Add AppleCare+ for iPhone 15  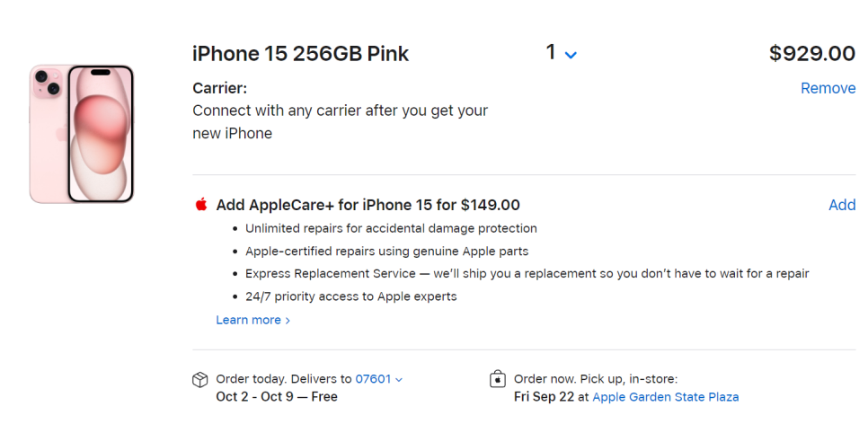tap(842, 205)
